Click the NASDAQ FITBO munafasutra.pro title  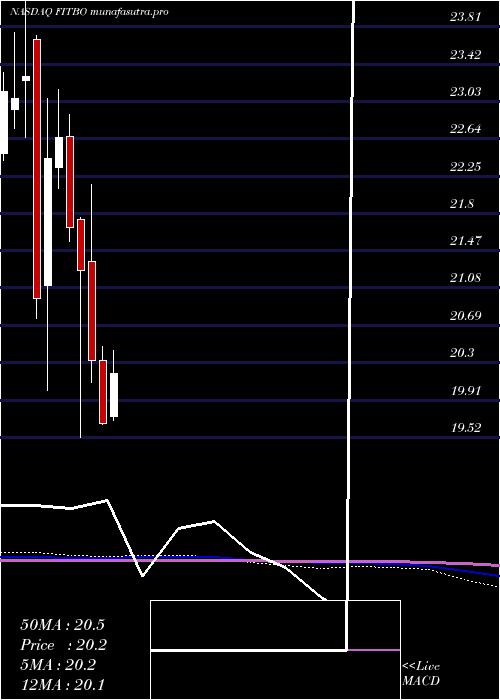coord(89,12)
